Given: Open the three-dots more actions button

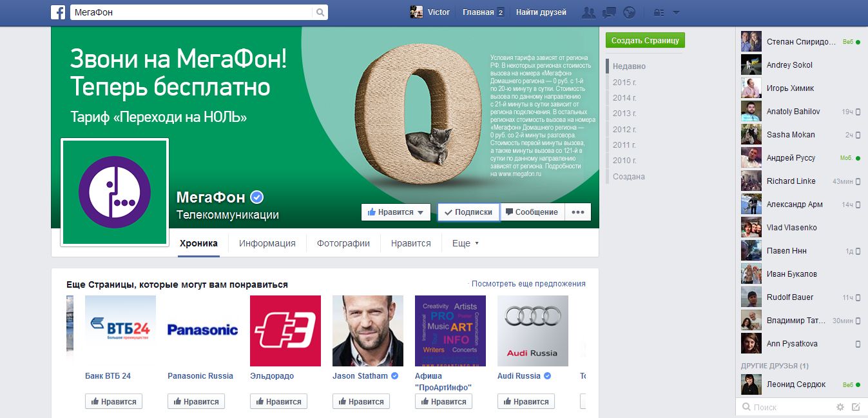Looking at the screenshot, I should tap(577, 212).
